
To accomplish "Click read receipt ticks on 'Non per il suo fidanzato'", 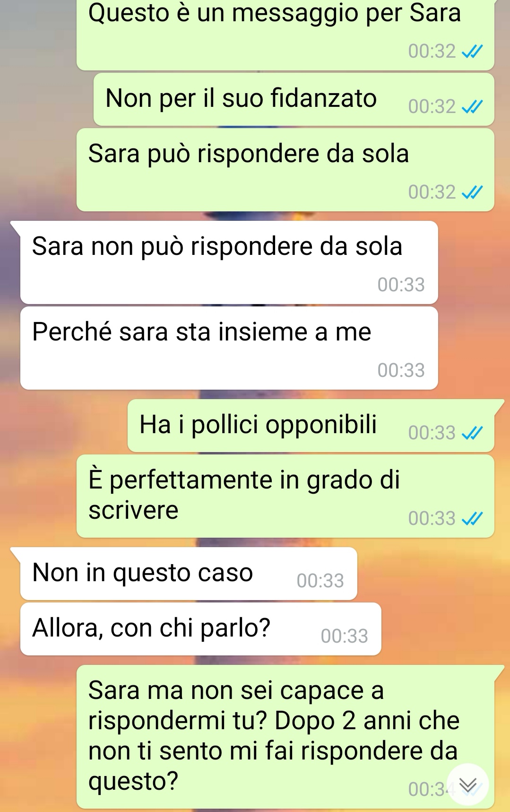I will click(x=472, y=107).
